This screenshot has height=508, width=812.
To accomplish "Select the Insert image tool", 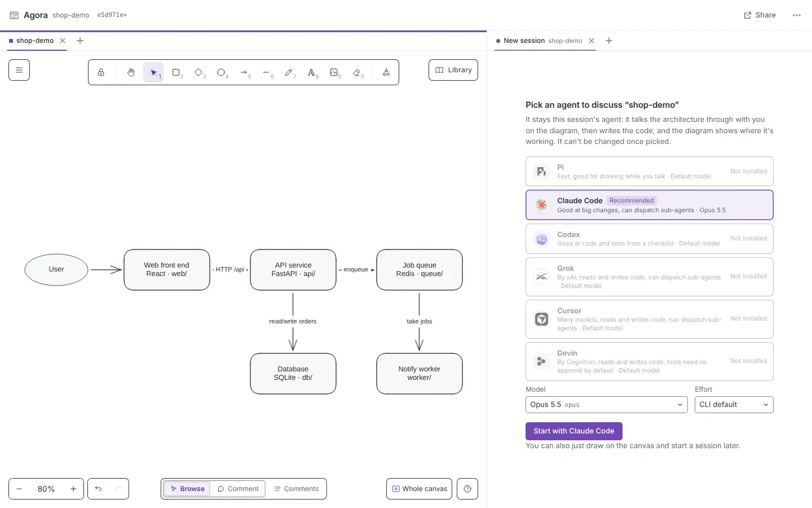I will click(x=334, y=72).
